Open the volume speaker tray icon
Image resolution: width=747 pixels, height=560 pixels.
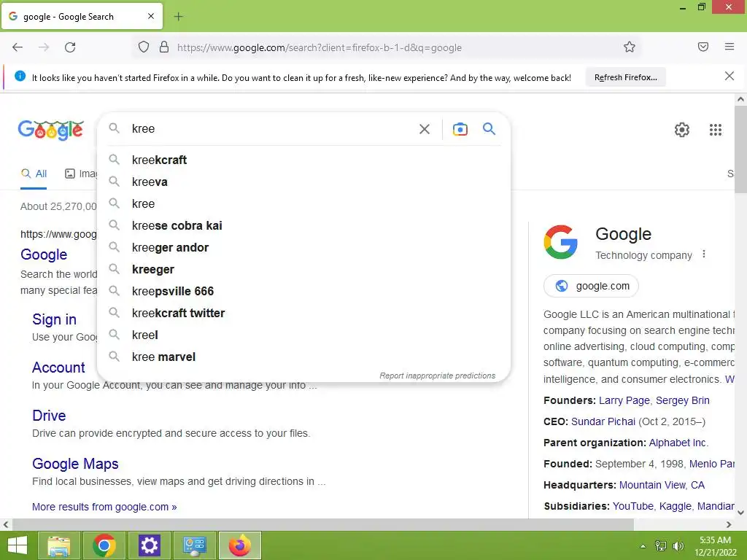678,546
